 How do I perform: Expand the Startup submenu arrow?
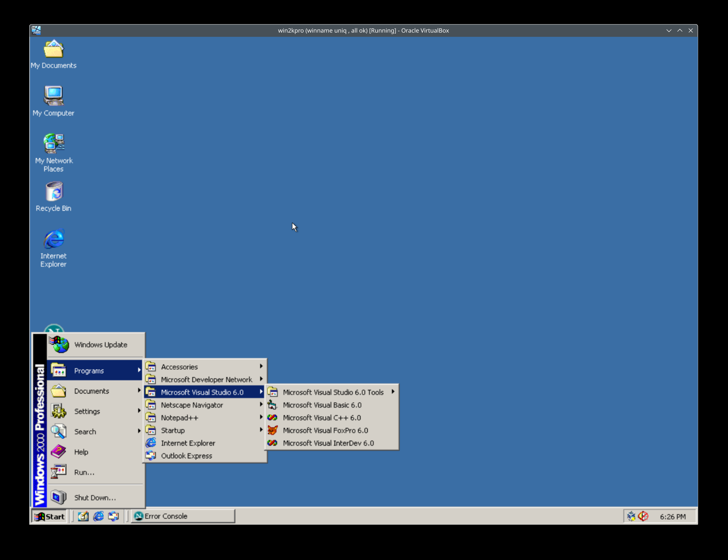click(x=261, y=430)
